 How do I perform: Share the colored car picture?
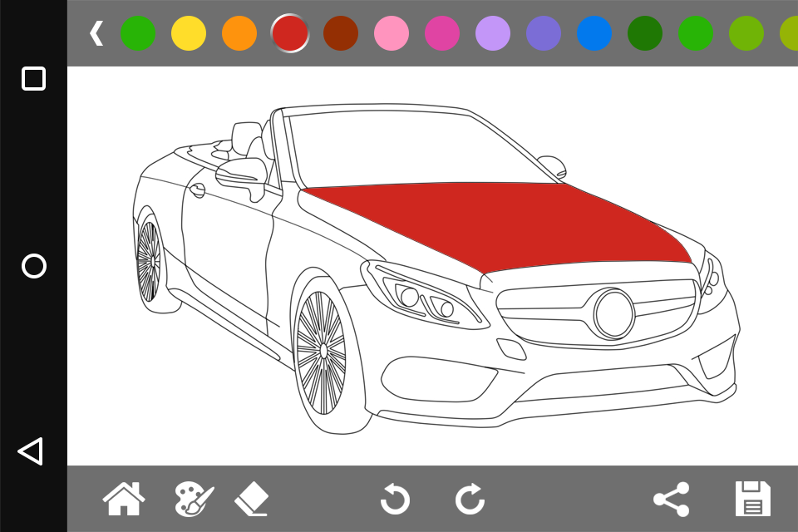coord(672,500)
